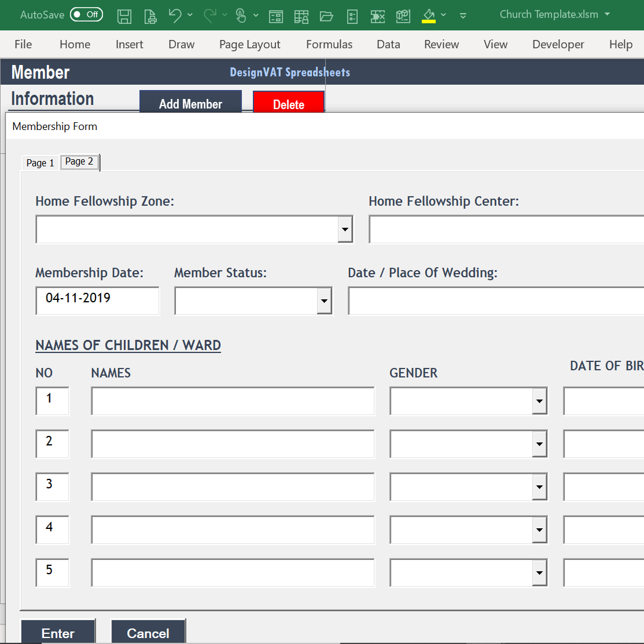Click the Add Member button
The width and height of the screenshot is (644, 644).
[190, 103]
